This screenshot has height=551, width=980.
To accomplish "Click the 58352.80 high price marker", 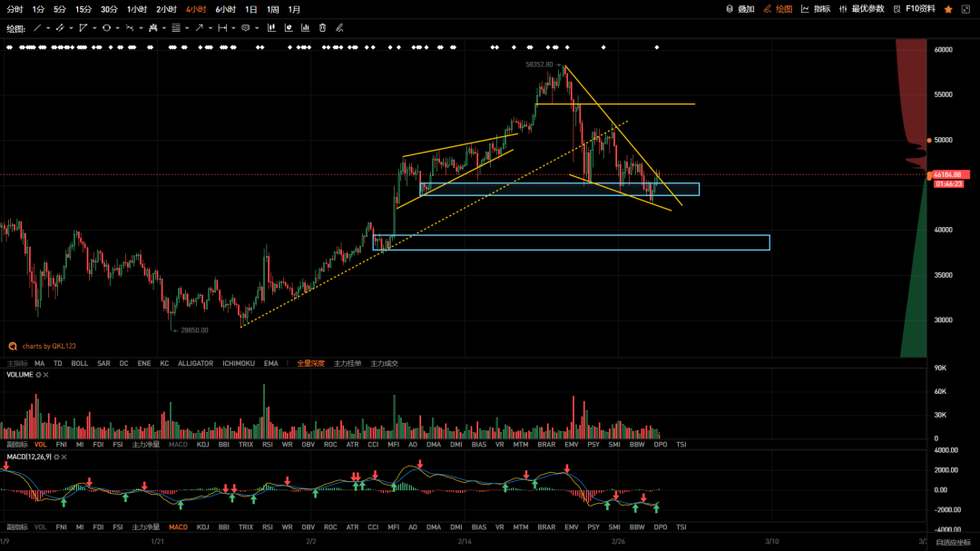I will (x=539, y=64).
